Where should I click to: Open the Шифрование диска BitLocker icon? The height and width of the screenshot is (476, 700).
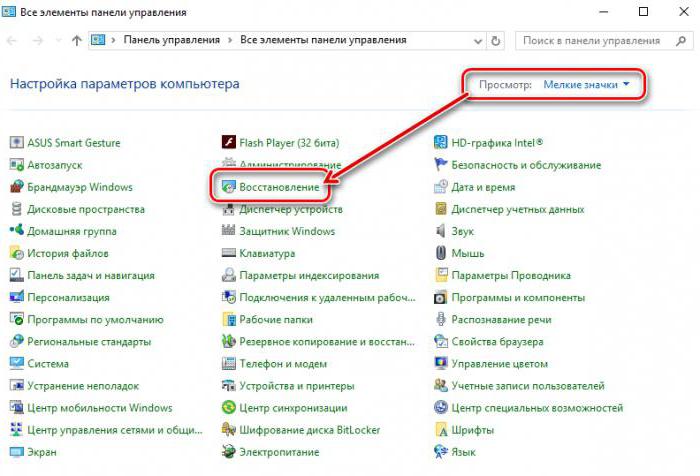229,430
